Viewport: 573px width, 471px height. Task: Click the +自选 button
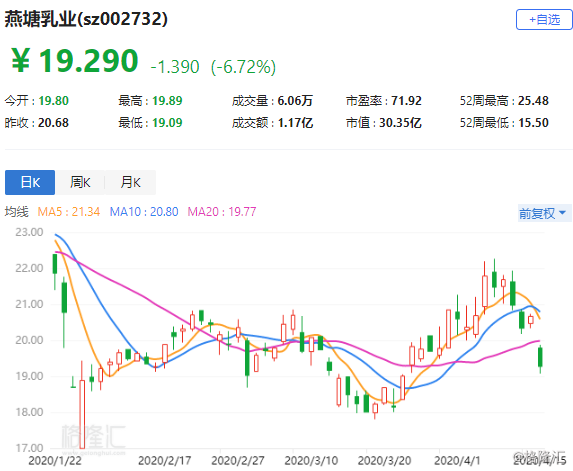544,19
